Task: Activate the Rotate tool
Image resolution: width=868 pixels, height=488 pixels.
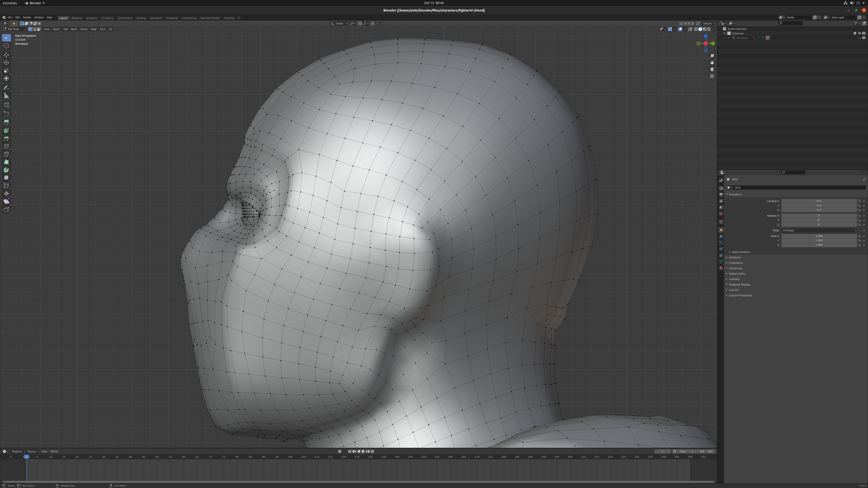Action: (6, 63)
